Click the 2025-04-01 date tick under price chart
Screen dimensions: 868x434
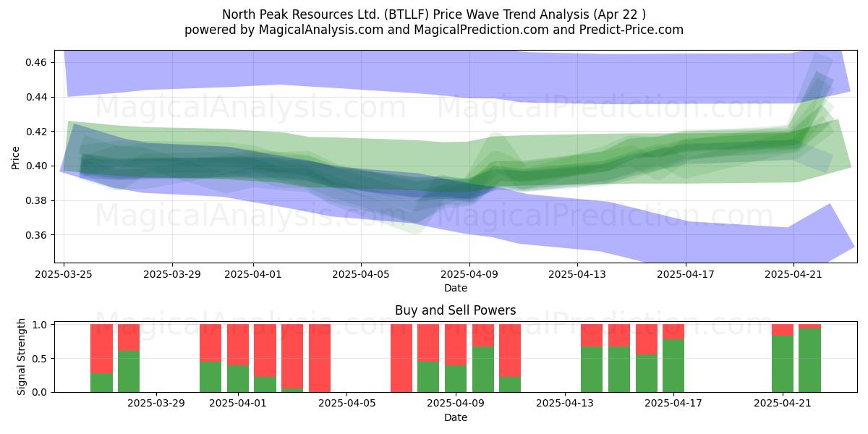[253, 274]
